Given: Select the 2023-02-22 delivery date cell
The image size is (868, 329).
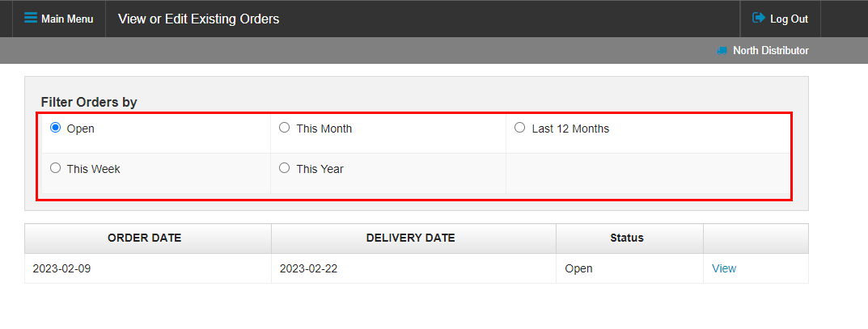Looking at the screenshot, I should tap(308, 268).
